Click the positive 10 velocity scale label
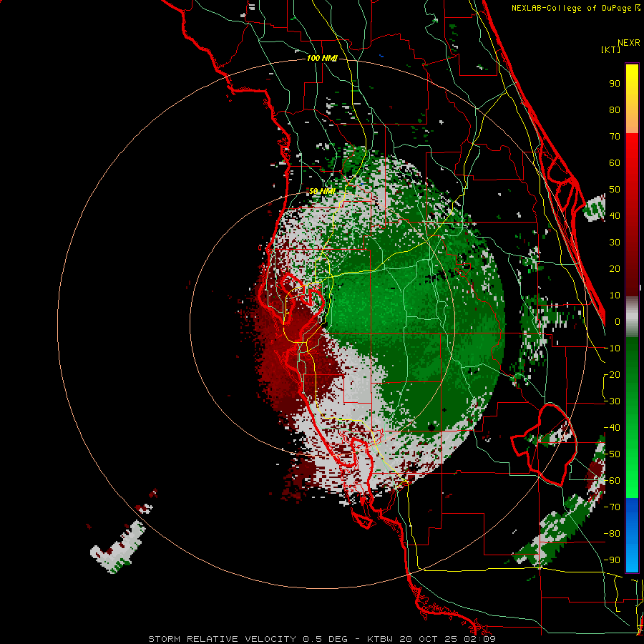 [615, 296]
